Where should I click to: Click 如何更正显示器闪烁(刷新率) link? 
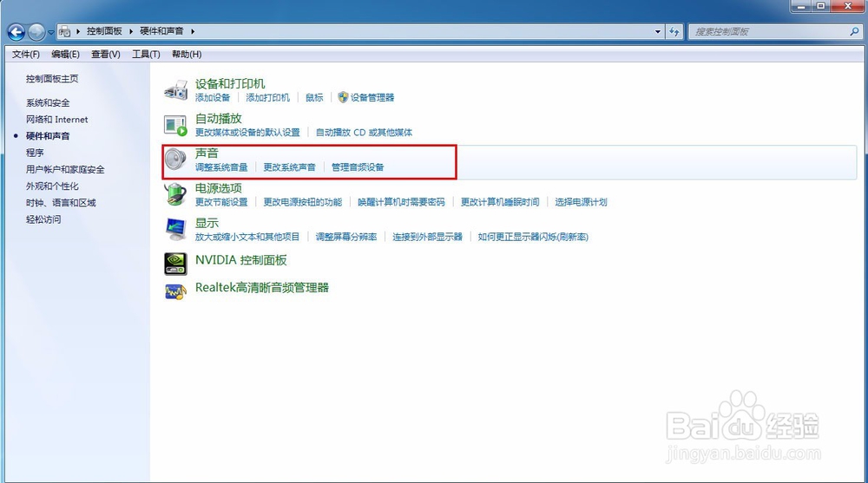coord(533,237)
